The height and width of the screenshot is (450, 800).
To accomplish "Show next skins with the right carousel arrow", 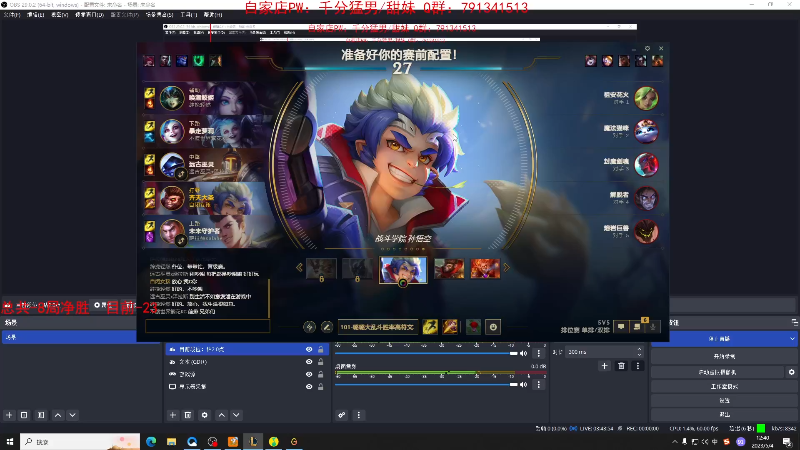I will click(507, 268).
